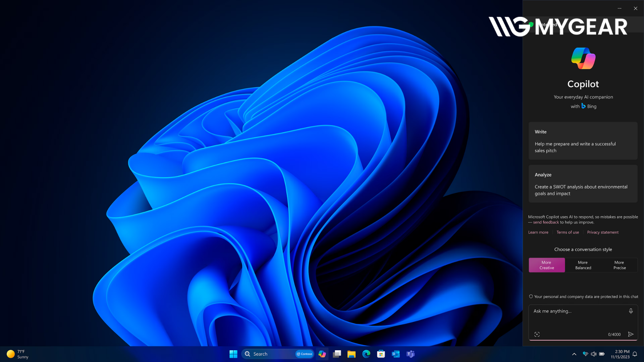Open File Explorer from the taskbar
The height and width of the screenshot is (362, 644).
pos(352,354)
